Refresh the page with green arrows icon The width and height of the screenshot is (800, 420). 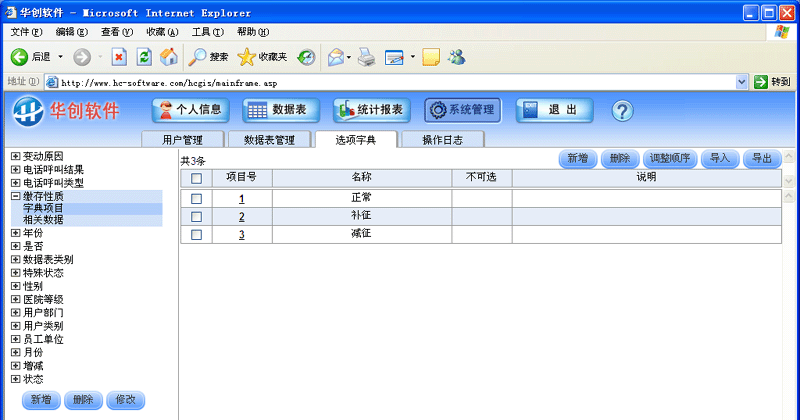(x=144, y=57)
